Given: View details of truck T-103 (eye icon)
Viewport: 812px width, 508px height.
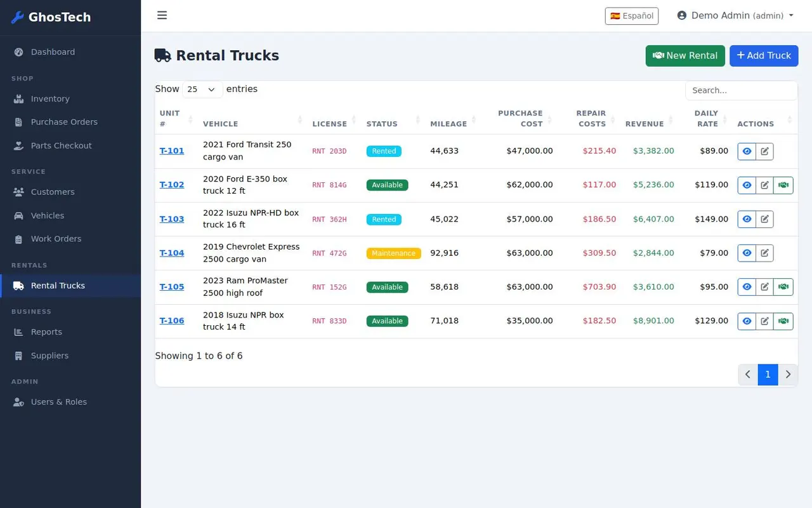Looking at the screenshot, I should (x=747, y=219).
